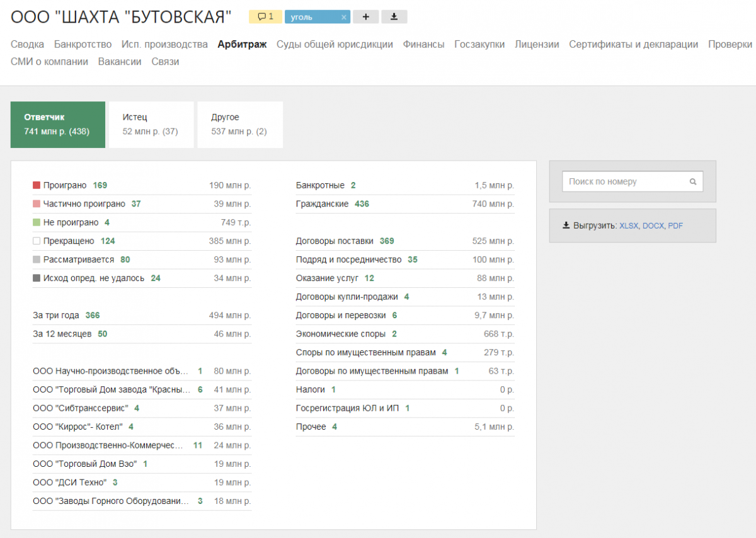Filter by Не проиграно 4 cases
The width and height of the screenshot is (756, 538).
point(142,222)
